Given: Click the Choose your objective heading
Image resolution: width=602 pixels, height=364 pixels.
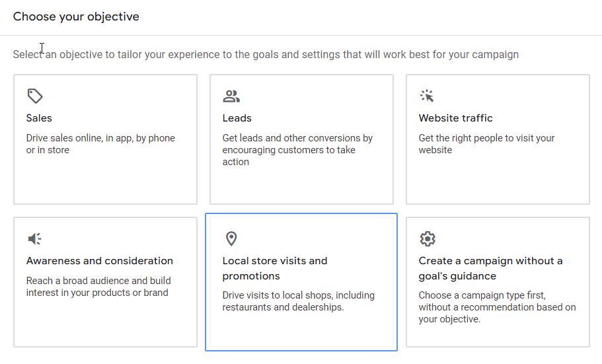Looking at the screenshot, I should coord(76,17).
